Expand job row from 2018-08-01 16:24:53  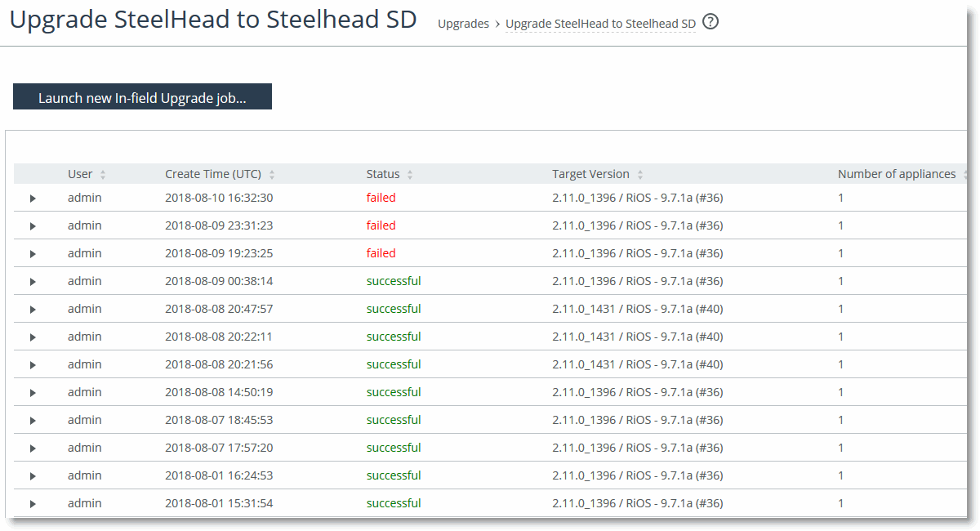(33, 476)
